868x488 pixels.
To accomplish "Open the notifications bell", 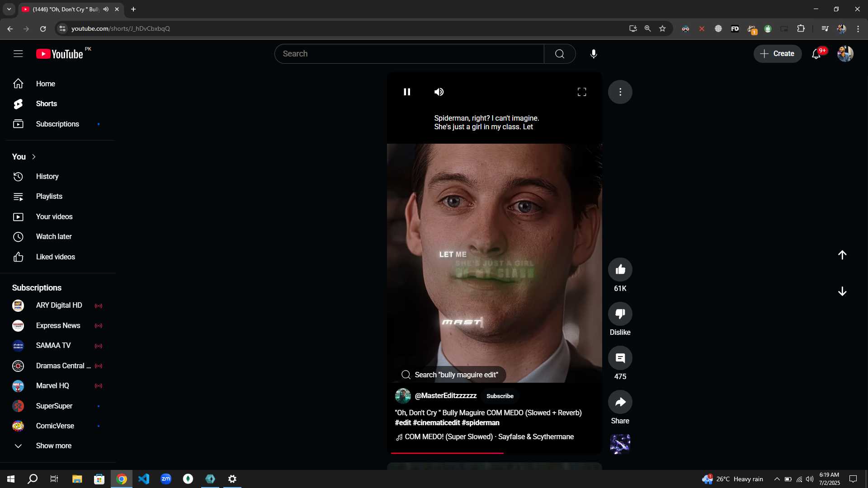I will click(x=816, y=54).
